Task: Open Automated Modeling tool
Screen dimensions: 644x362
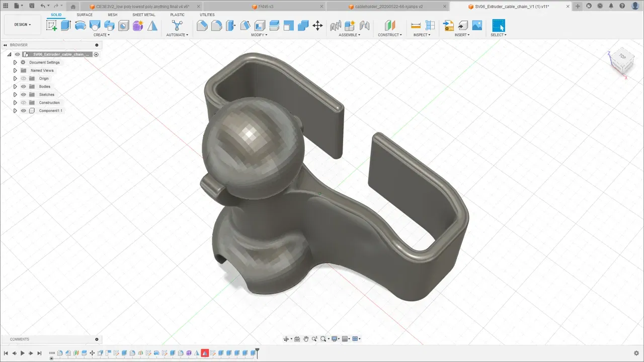Action: [x=177, y=26]
